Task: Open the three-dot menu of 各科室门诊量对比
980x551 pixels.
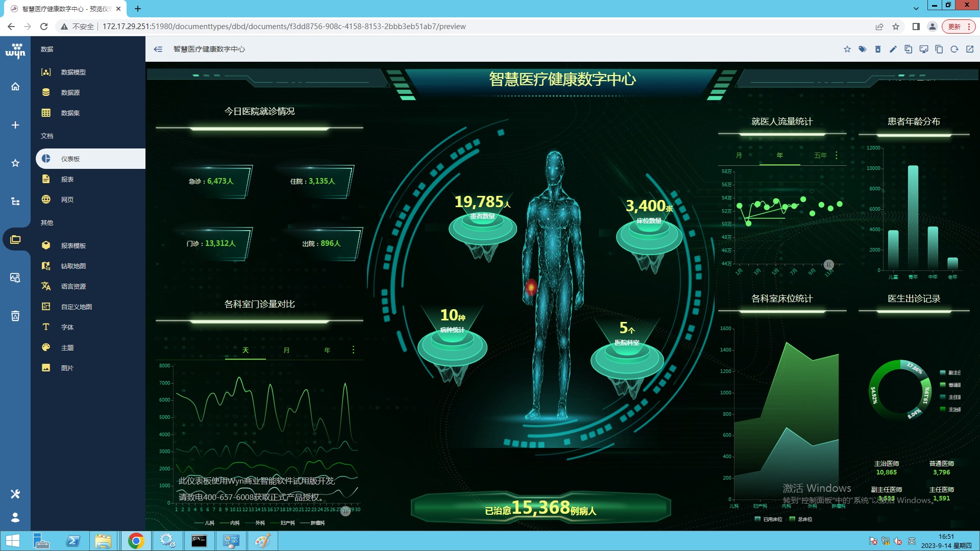Action: (x=353, y=350)
